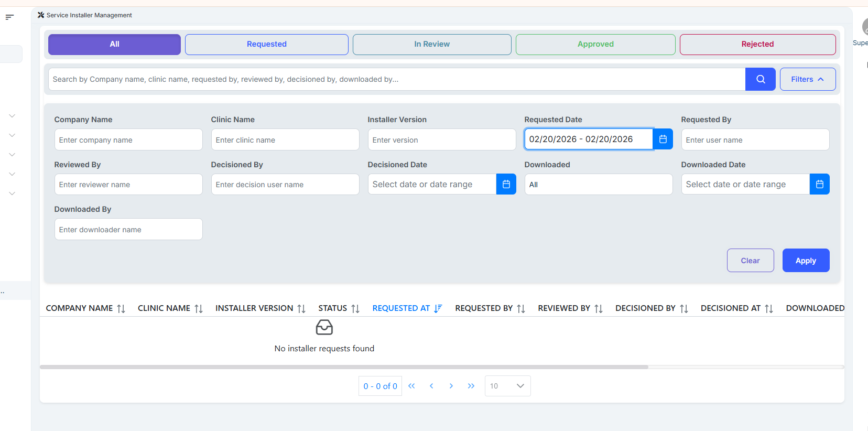The width and height of the screenshot is (868, 431).
Task: Open the Decisioned Date calendar picker
Action: pyautogui.click(x=506, y=184)
